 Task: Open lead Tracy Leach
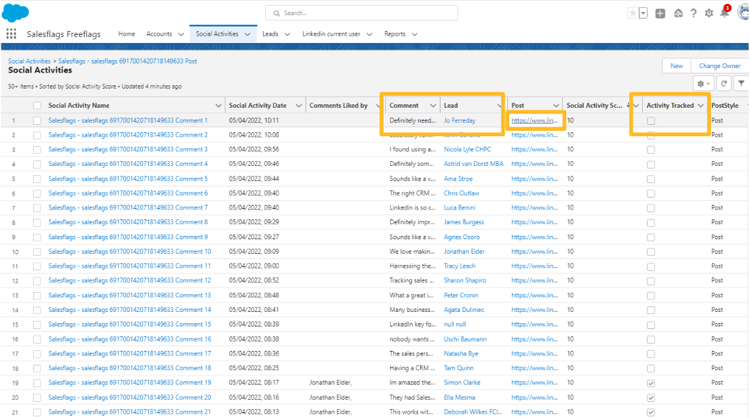pos(459,266)
